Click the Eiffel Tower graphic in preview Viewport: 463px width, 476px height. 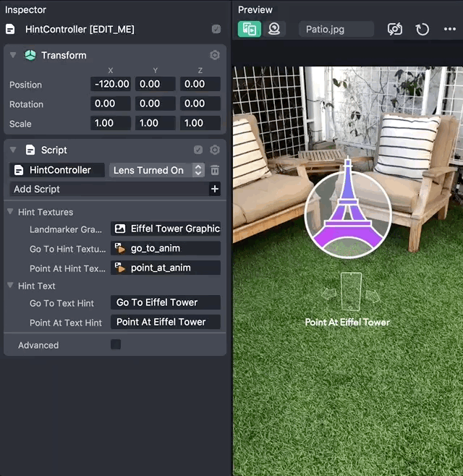coord(348,208)
